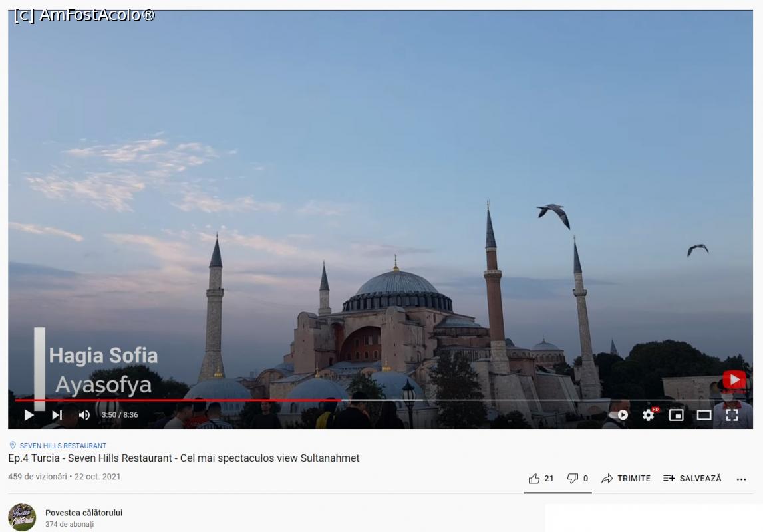
Task: Enter fullscreen mode
Action: coord(732,415)
